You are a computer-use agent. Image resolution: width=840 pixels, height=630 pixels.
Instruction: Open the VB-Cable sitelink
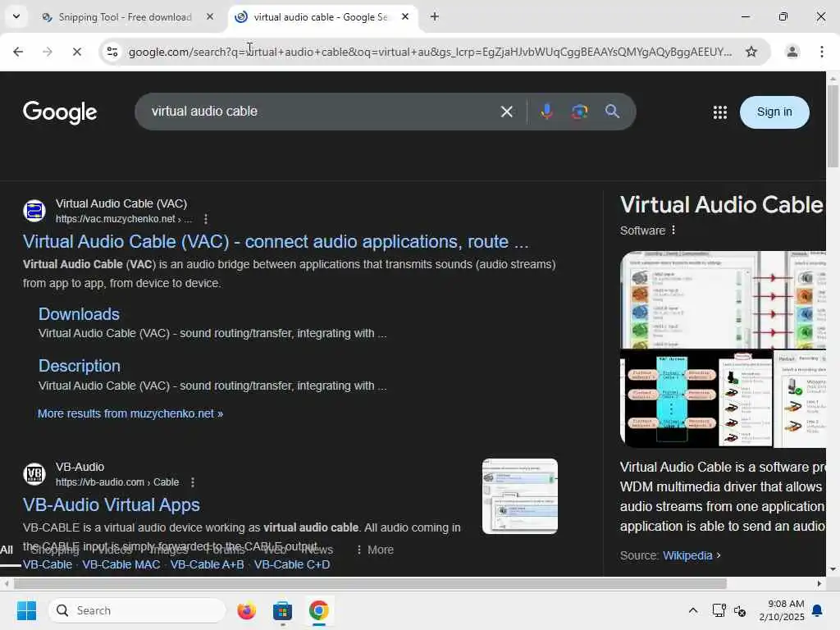47,564
